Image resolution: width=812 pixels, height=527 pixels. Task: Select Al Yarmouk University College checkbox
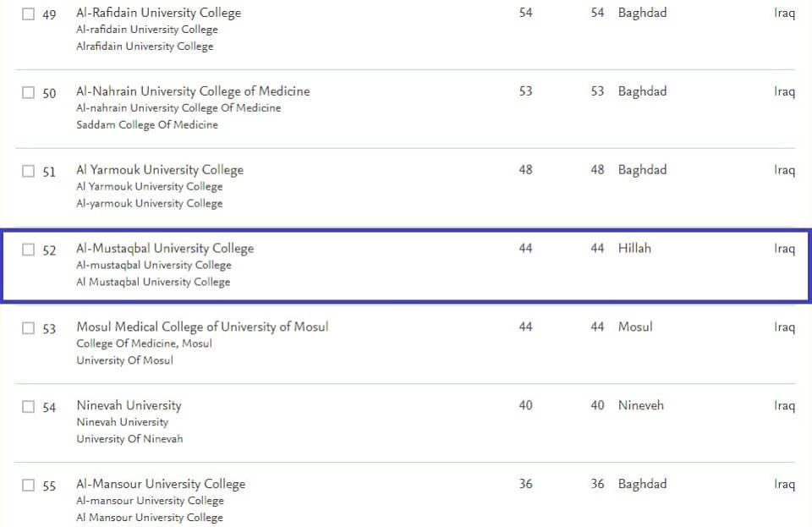pyautogui.click(x=29, y=172)
